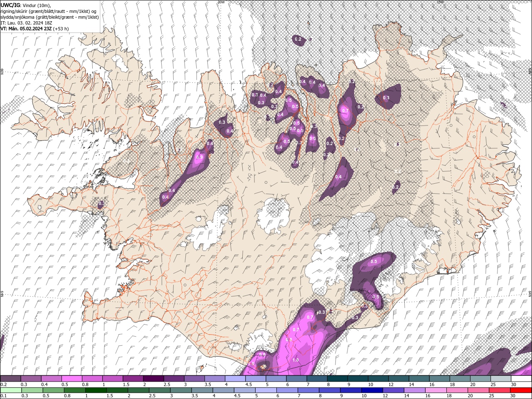Click the 'UWC/IG: Vindur (10m),' title line
The height and width of the screenshot is (399, 532).
click(25, 5)
